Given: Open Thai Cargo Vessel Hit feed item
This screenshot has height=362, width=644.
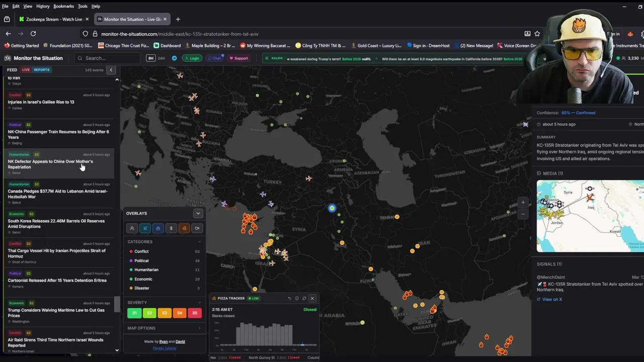Looking at the screenshot, I should (58, 252).
